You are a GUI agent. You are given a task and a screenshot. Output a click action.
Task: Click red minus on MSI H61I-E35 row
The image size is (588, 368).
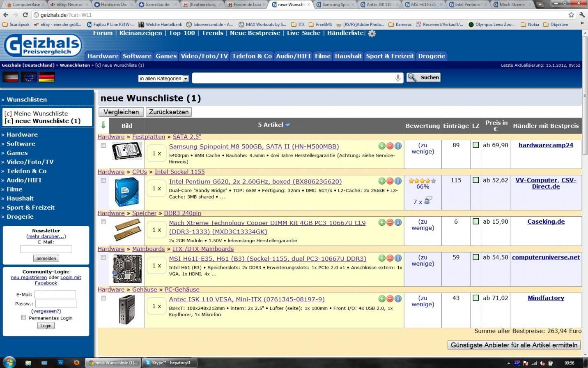(x=390, y=258)
